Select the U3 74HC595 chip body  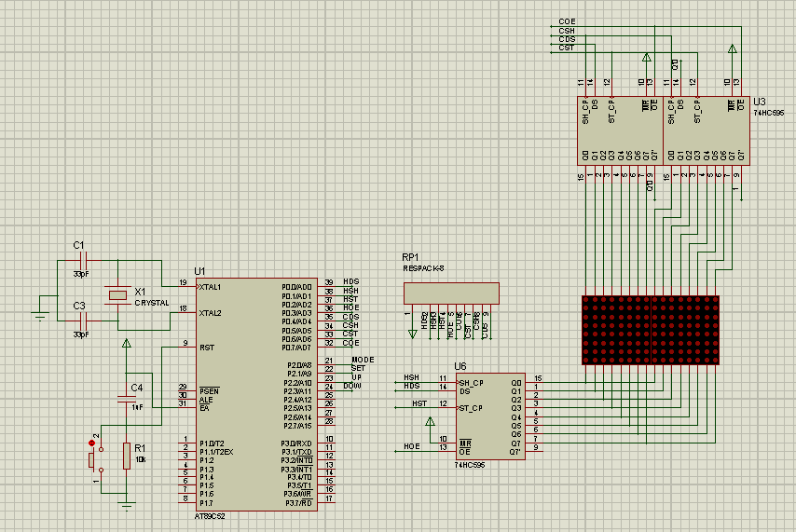click(x=707, y=131)
